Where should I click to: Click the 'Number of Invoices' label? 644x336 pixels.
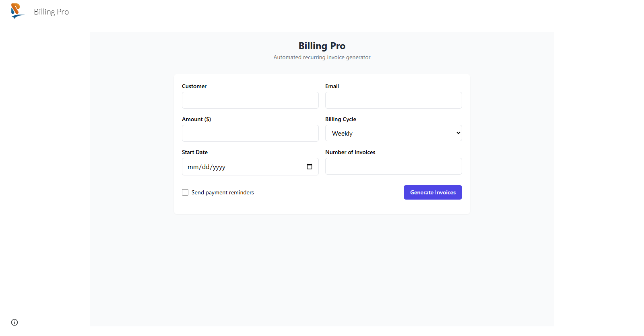[x=350, y=152]
